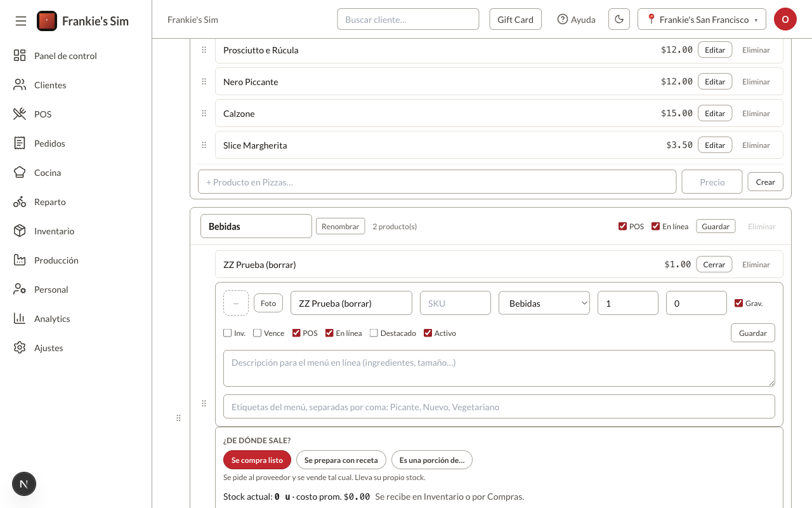Click the Next.js N badge icon

point(24,484)
